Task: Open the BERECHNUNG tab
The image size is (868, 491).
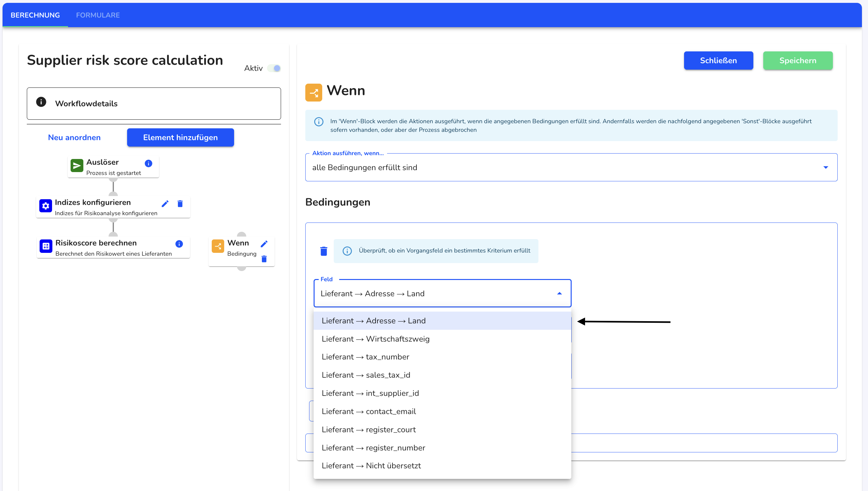Action: coord(35,15)
